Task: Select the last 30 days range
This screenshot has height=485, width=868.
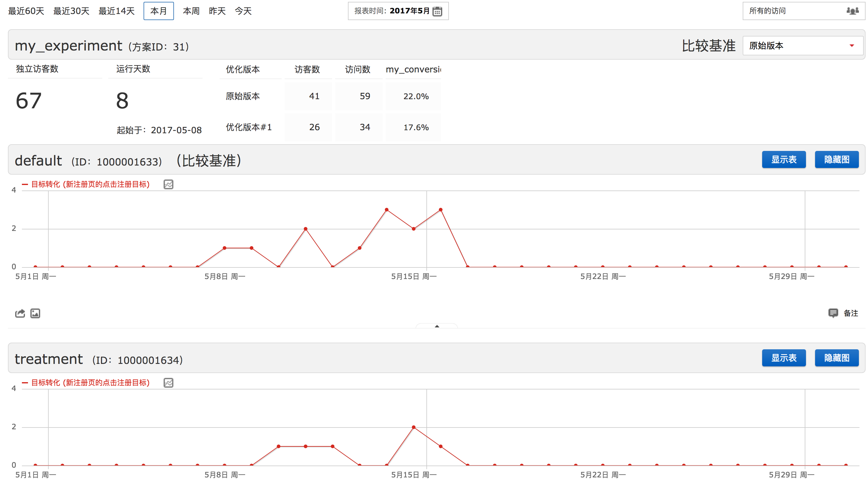Action: (71, 11)
